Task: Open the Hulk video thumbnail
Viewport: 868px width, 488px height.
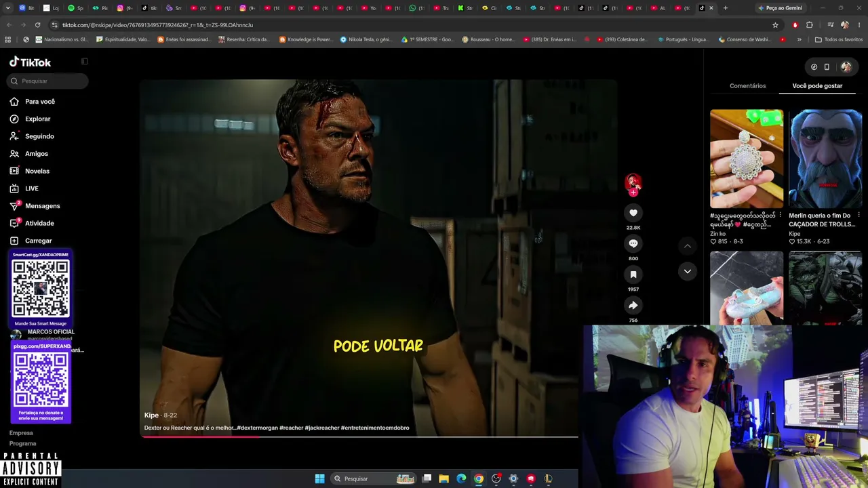Action: pos(825,288)
